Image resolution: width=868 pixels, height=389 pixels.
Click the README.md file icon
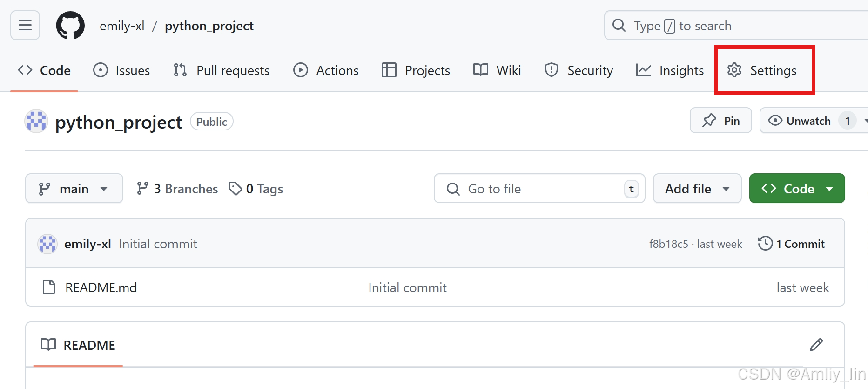(x=49, y=287)
